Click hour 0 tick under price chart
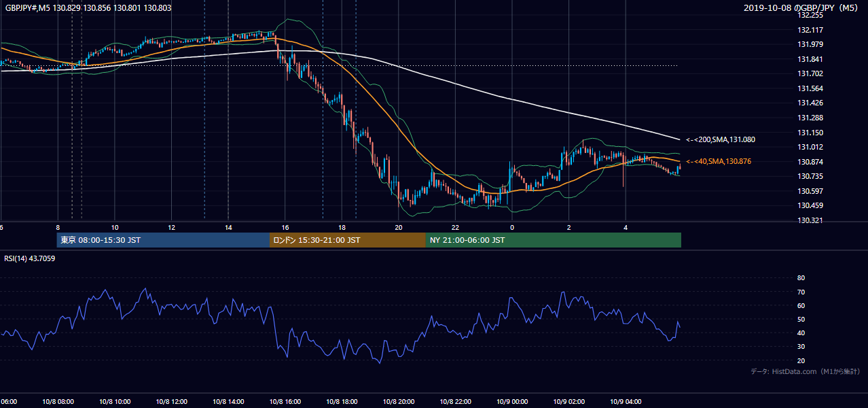This screenshot has width=868, height=408. (x=512, y=227)
